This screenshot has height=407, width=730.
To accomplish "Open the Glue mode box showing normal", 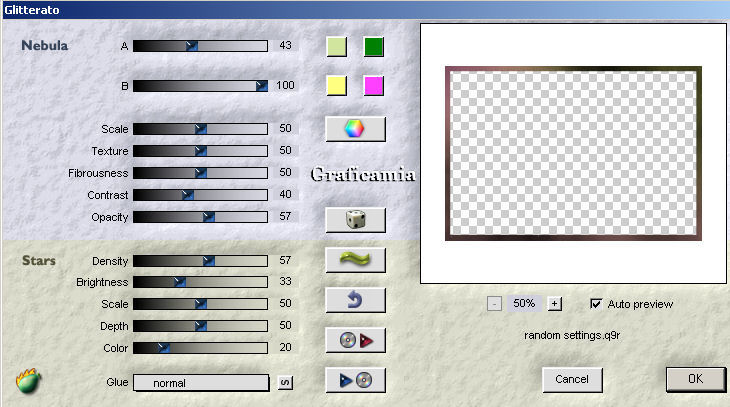I will click(x=201, y=383).
